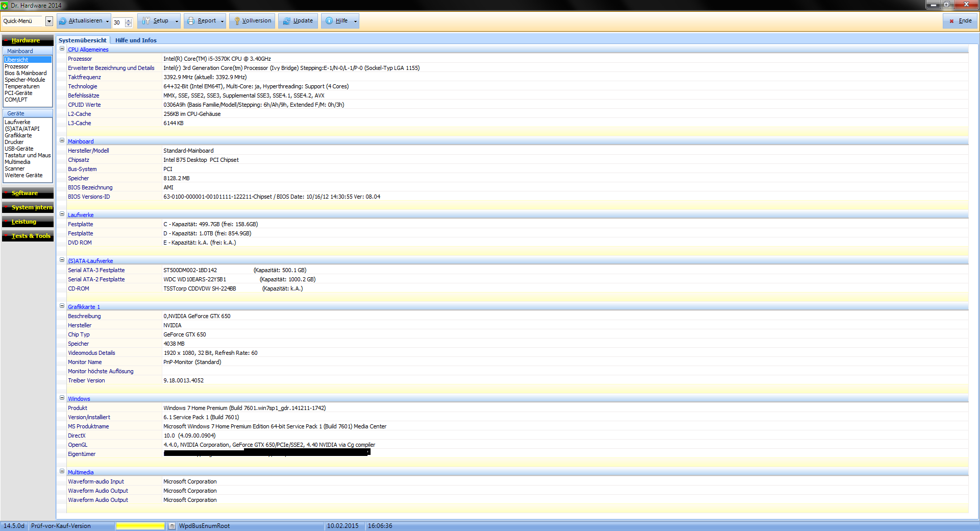This screenshot has width=980, height=531.
Task: Click the Ende button label
Action: (965, 21)
